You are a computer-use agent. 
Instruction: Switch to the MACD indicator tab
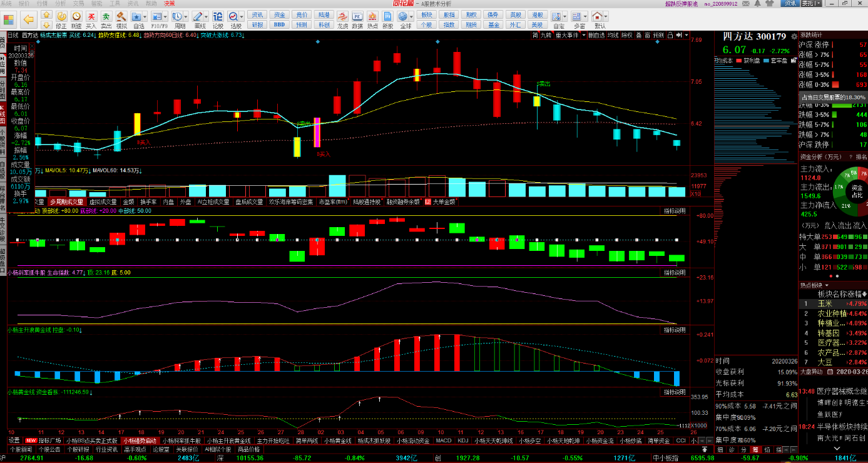[x=444, y=440]
